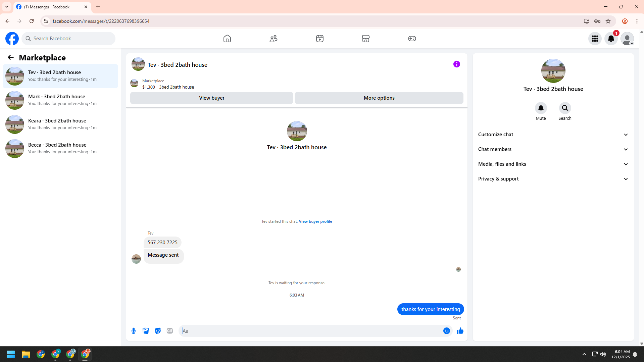
Task: Expand Media, files and links section
Action: (x=553, y=164)
